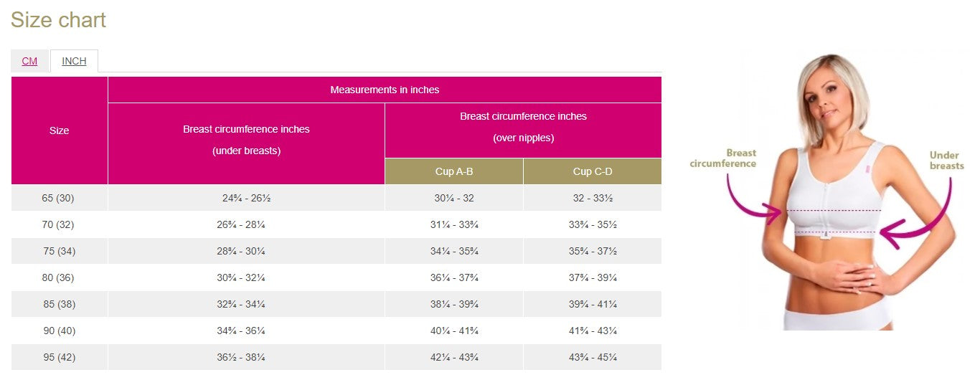The height and width of the screenshot is (380, 980).
Task: Click the Size column header
Action: point(60,130)
